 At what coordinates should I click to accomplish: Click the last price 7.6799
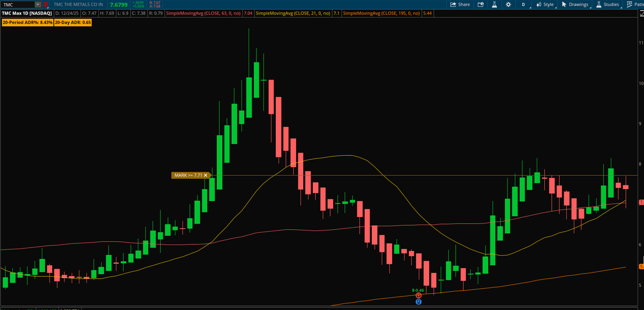[x=119, y=5]
